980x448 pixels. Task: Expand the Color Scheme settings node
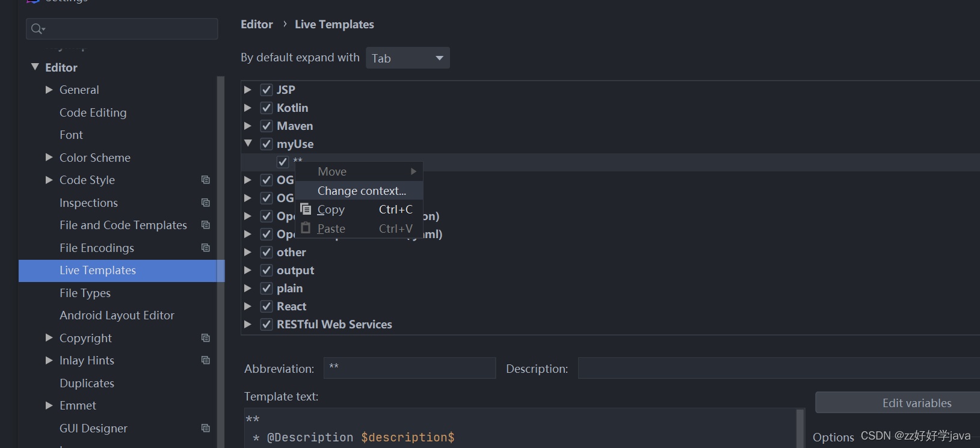coord(49,158)
